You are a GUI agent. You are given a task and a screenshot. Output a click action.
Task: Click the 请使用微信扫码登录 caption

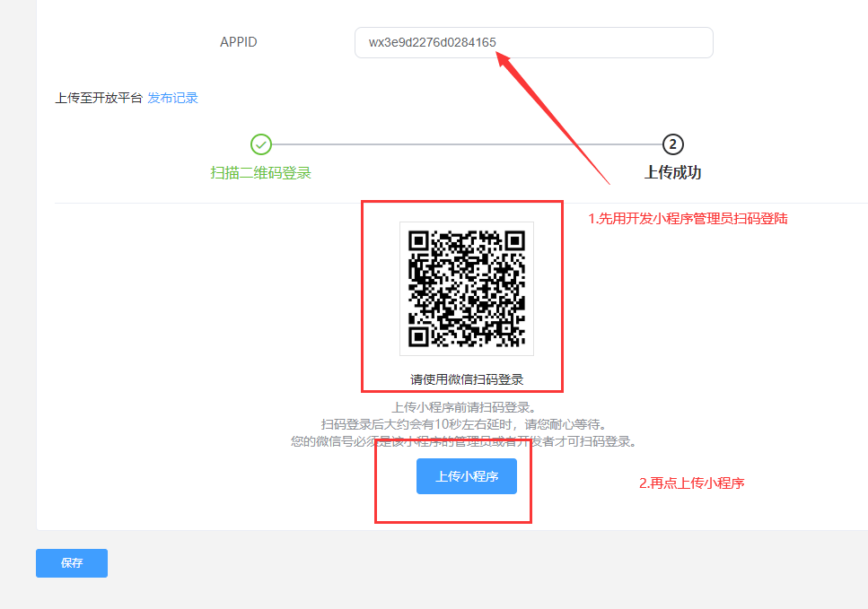pyautogui.click(x=467, y=379)
